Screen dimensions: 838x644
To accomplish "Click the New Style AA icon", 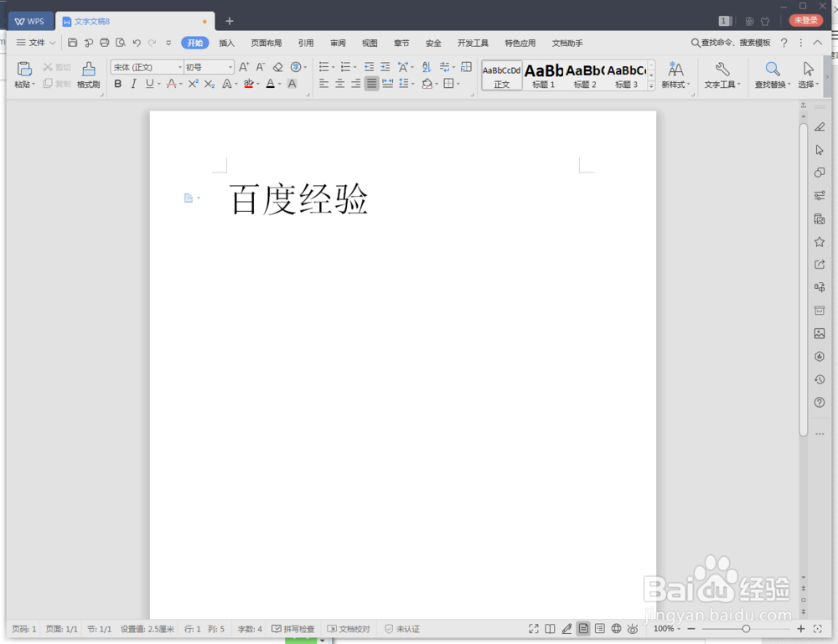I will pyautogui.click(x=675, y=70).
